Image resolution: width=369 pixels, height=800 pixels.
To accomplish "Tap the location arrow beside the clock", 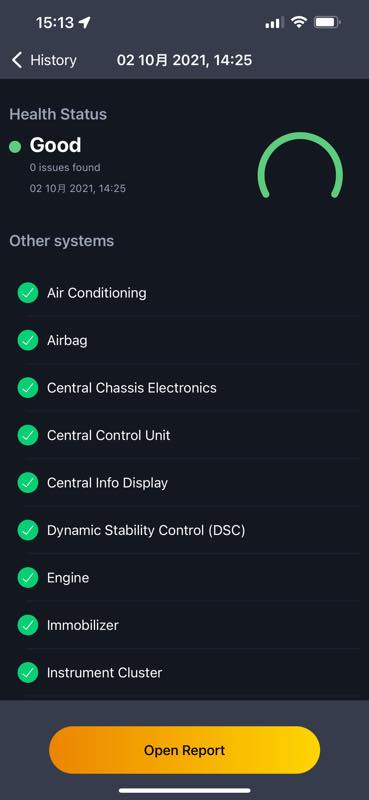I will (85, 22).
